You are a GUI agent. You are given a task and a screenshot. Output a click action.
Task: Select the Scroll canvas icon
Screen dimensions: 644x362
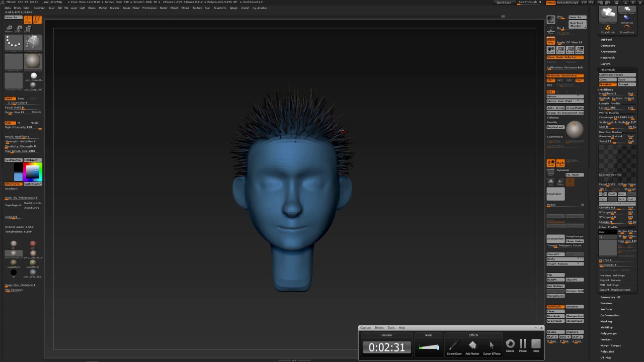click(551, 50)
